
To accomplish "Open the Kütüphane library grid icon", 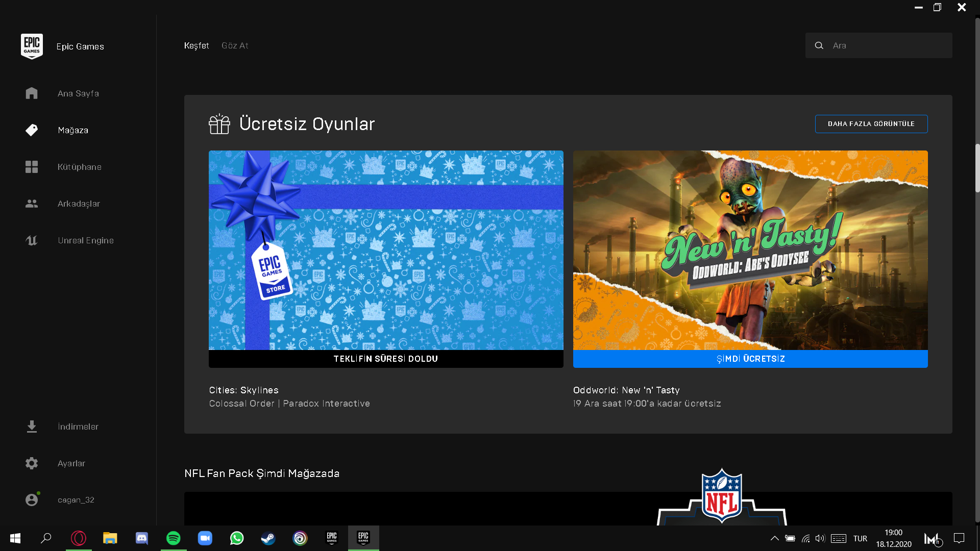I will [32, 167].
